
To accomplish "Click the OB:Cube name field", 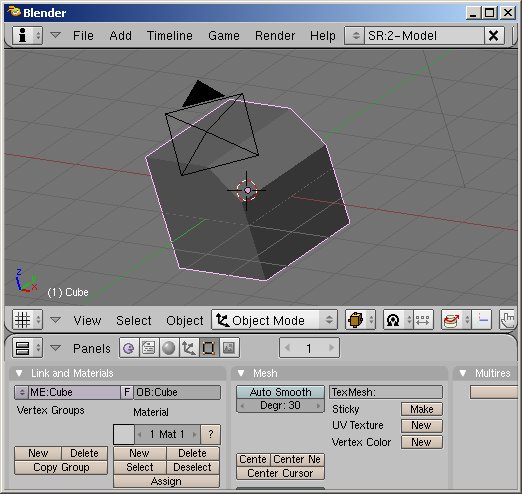I will [177, 392].
